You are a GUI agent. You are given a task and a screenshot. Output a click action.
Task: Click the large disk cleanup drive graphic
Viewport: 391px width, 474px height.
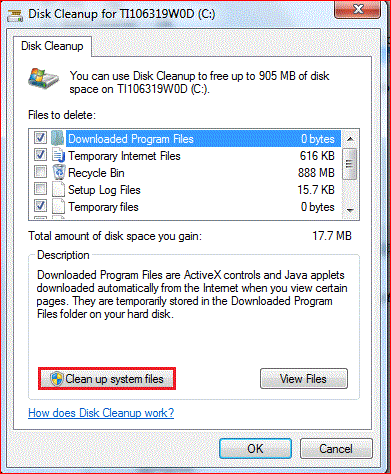pos(43,78)
